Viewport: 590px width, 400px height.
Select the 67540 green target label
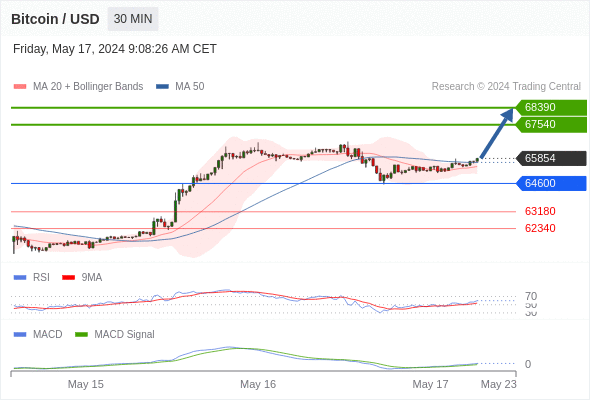tap(551, 124)
